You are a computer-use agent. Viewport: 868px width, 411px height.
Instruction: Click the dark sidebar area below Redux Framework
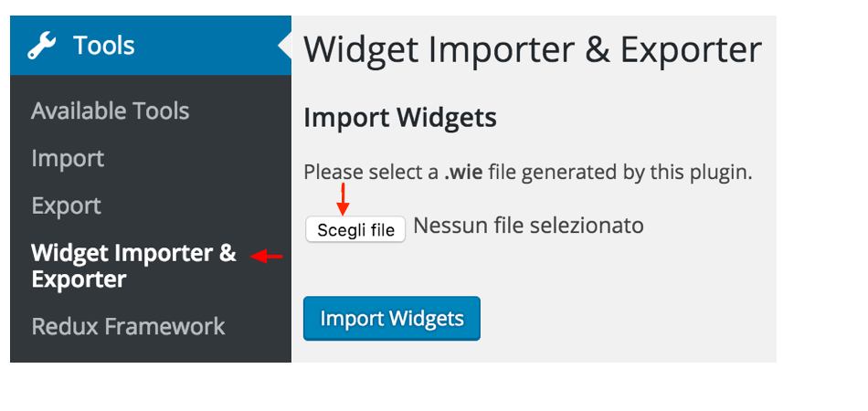151,352
